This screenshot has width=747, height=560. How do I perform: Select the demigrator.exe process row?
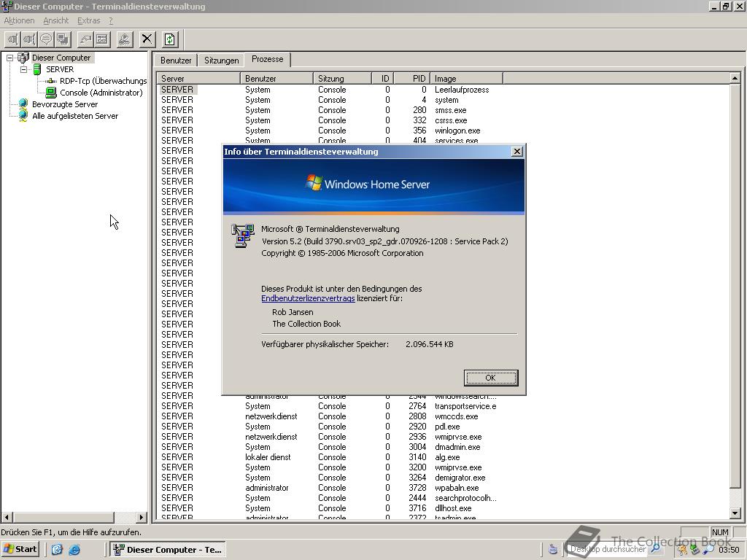click(x=443, y=478)
